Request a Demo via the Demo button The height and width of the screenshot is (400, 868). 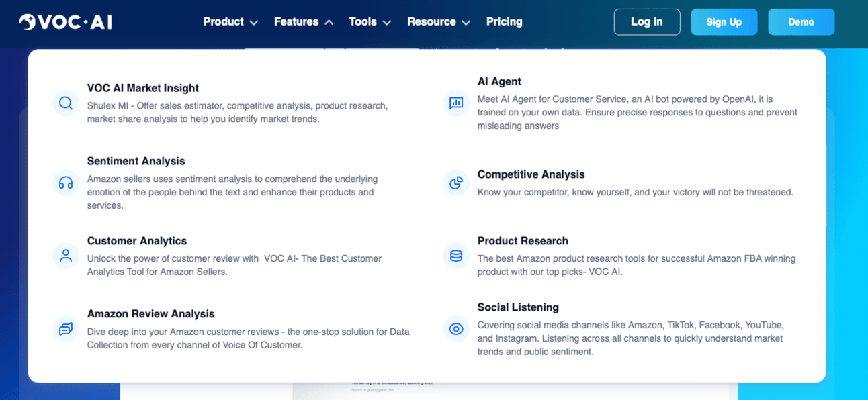pos(801,22)
